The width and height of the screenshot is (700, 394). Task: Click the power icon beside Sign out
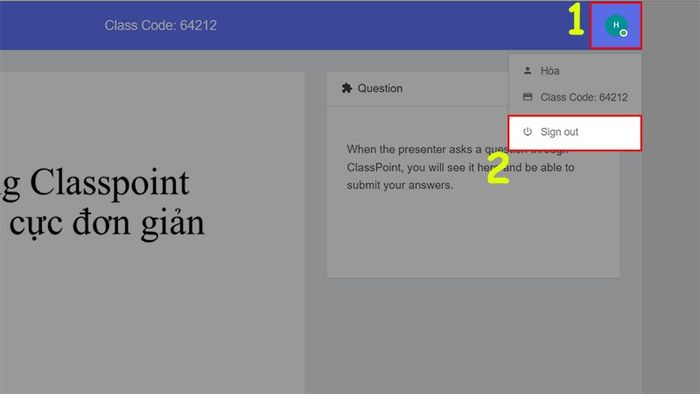coord(528,132)
